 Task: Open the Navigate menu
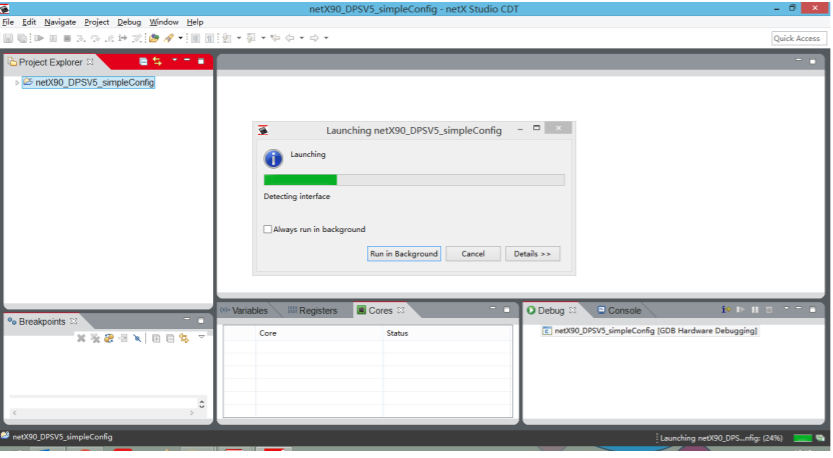point(60,22)
